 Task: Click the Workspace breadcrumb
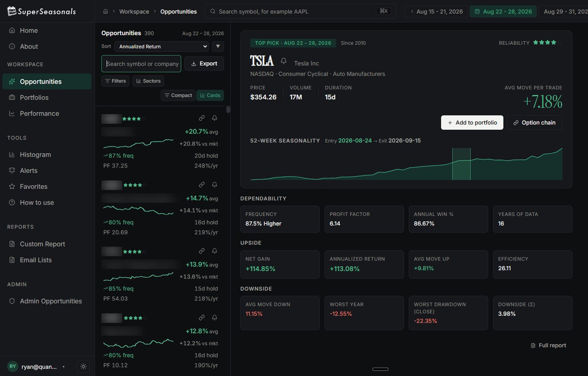pyautogui.click(x=134, y=12)
